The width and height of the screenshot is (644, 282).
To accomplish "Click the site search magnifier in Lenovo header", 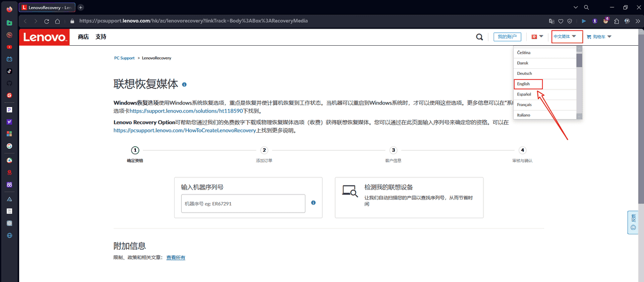I will pos(479,37).
